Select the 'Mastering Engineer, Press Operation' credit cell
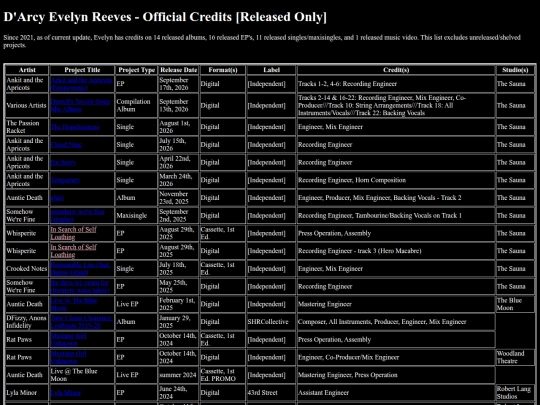The width and height of the screenshot is (540, 405). coord(396,375)
